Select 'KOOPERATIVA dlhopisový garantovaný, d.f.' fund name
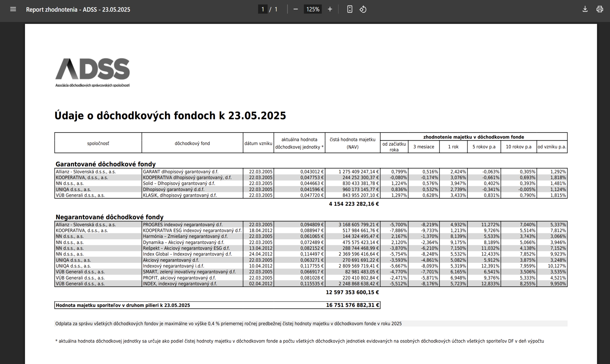This screenshot has width=610, height=364. pyautogui.click(x=187, y=177)
